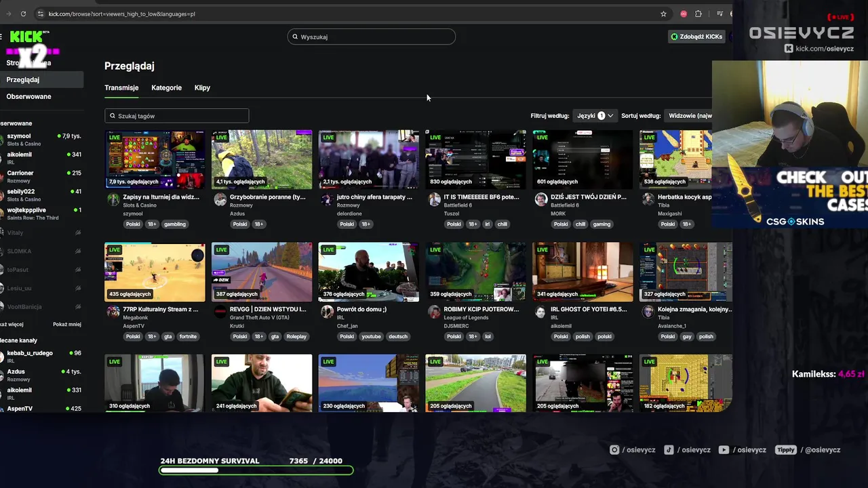Expand followed list with Pokaż więcej
This screenshot has height=488, width=868.
pos(12,324)
